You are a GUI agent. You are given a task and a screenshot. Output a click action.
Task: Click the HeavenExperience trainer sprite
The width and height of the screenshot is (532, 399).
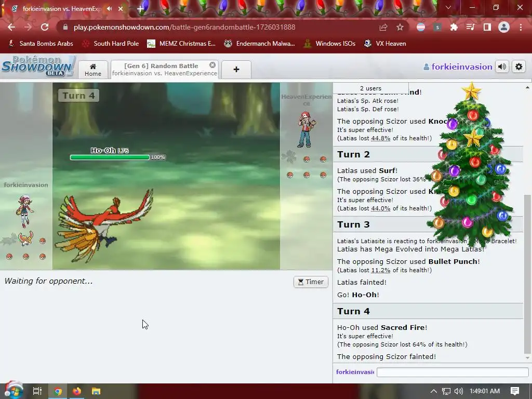pyautogui.click(x=307, y=129)
